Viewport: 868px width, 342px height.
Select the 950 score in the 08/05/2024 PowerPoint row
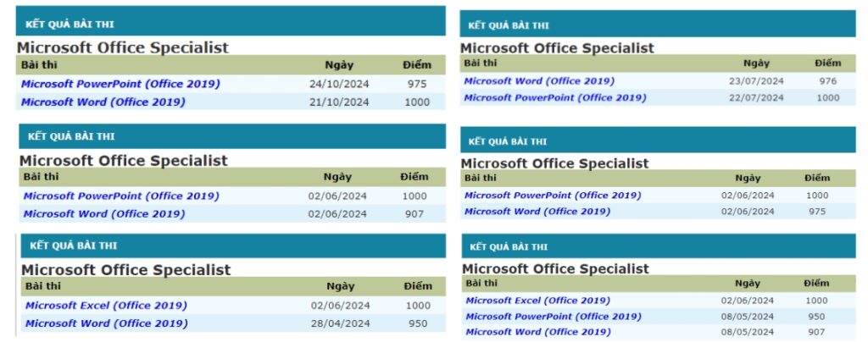coord(816,317)
